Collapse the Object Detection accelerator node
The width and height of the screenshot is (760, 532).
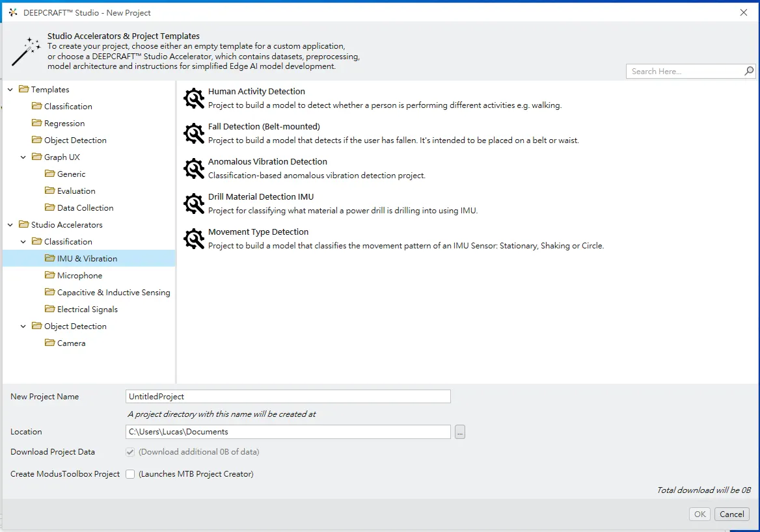(23, 326)
